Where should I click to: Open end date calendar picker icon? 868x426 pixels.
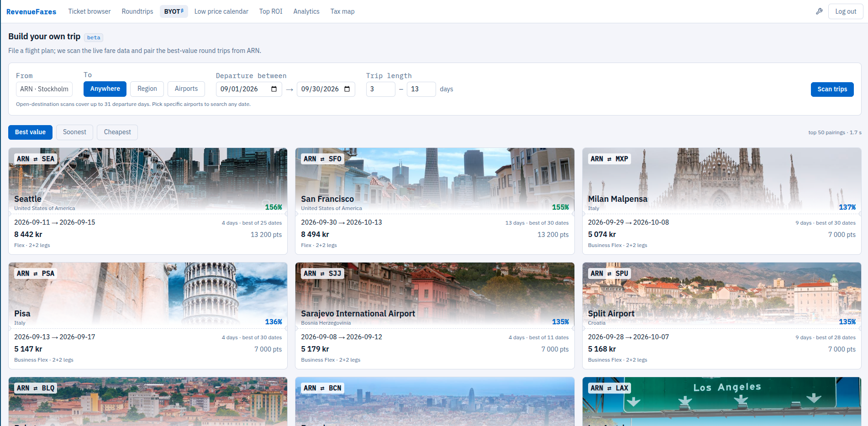pyautogui.click(x=347, y=89)
